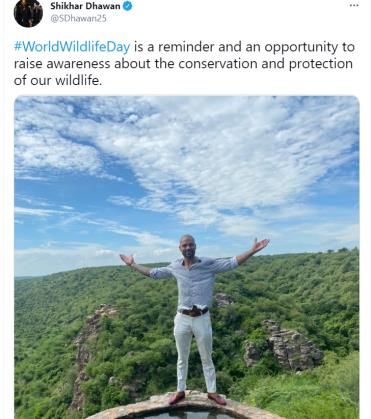Open the @SDhawan25 handle

tap(78, 18)
